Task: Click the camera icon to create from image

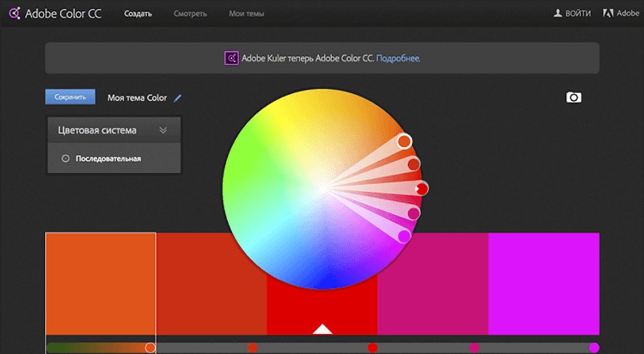Action: click(574, 97)
